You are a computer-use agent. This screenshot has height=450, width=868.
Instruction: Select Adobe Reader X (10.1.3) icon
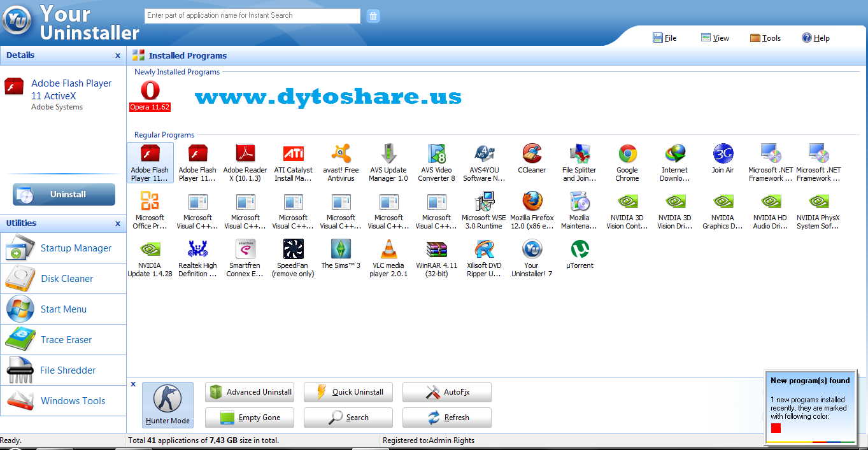(x=245, y=162)
